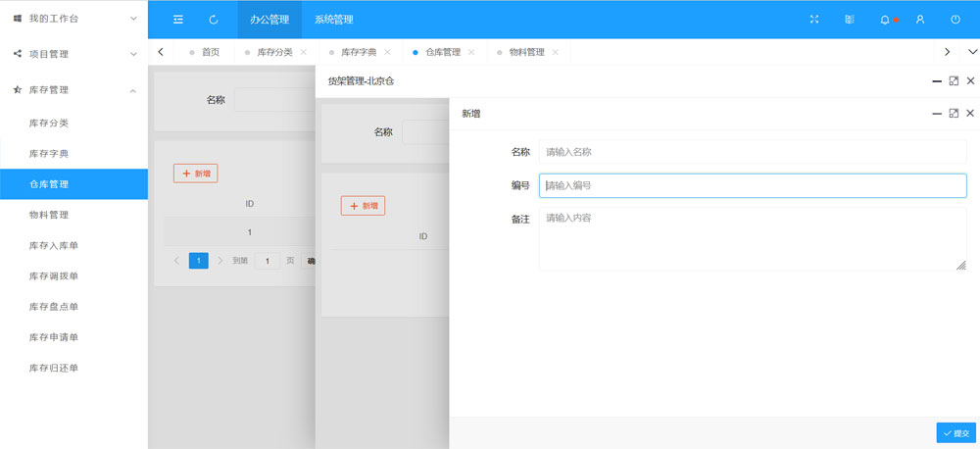980x449 pixels.
Task: Minimize the 货架管理-北京仓 window
Action: [937, 81]
